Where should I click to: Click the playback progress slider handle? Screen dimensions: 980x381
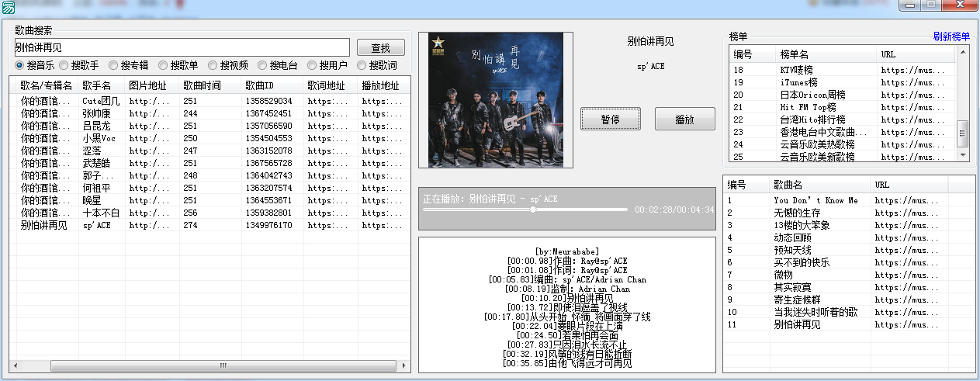click(533, 210)
